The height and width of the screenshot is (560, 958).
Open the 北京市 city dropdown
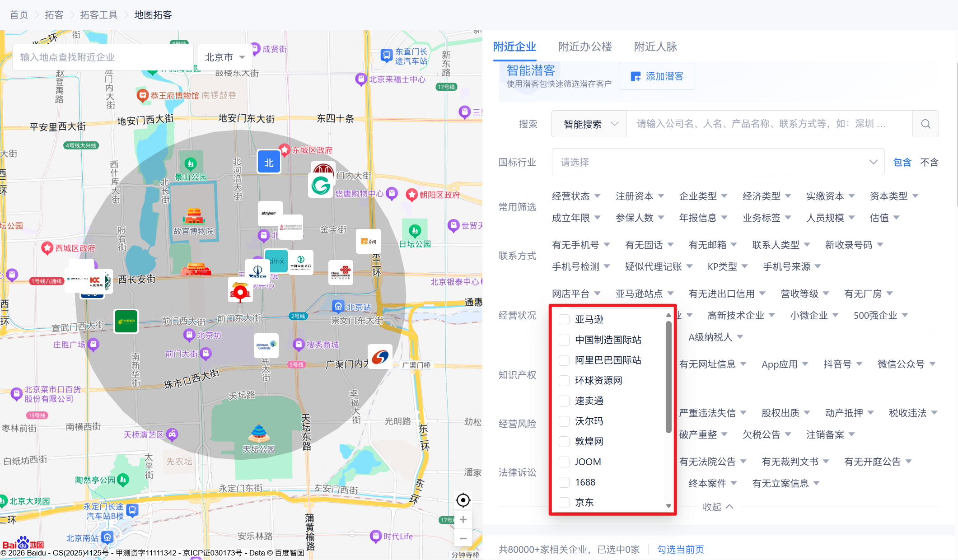(x=224, y=57)
